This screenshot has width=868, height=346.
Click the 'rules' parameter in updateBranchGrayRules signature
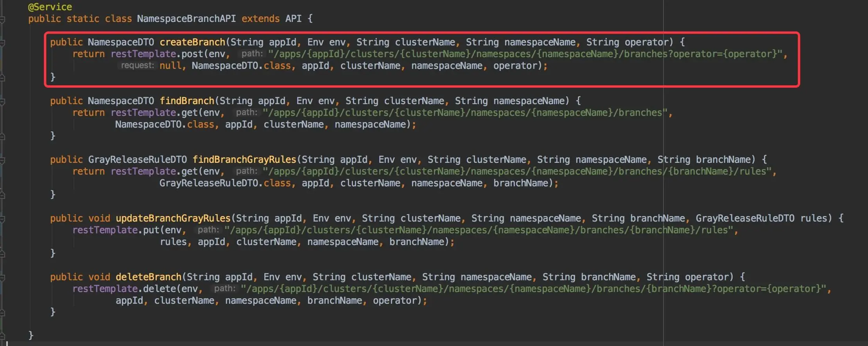coord(814,218)
